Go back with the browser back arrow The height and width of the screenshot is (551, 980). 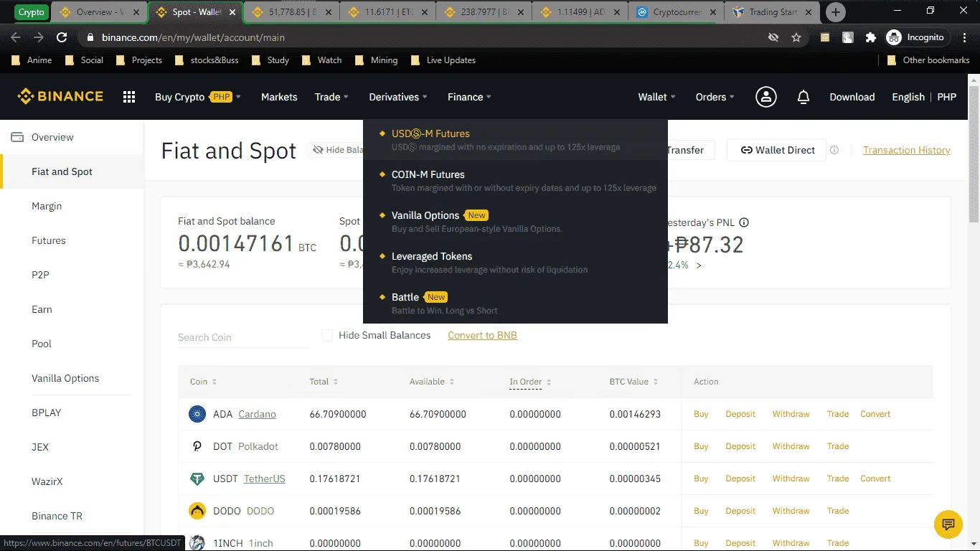coord(16,37)
